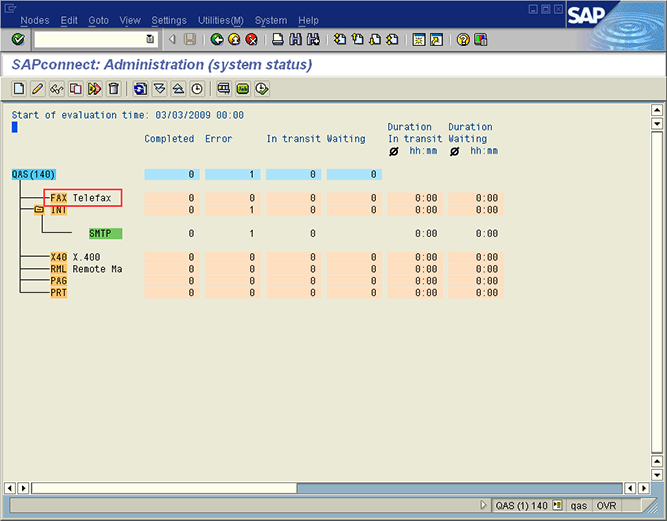Collapse the command field with left arrow
This screenshot has height=521, width=667.
[172, 40]
